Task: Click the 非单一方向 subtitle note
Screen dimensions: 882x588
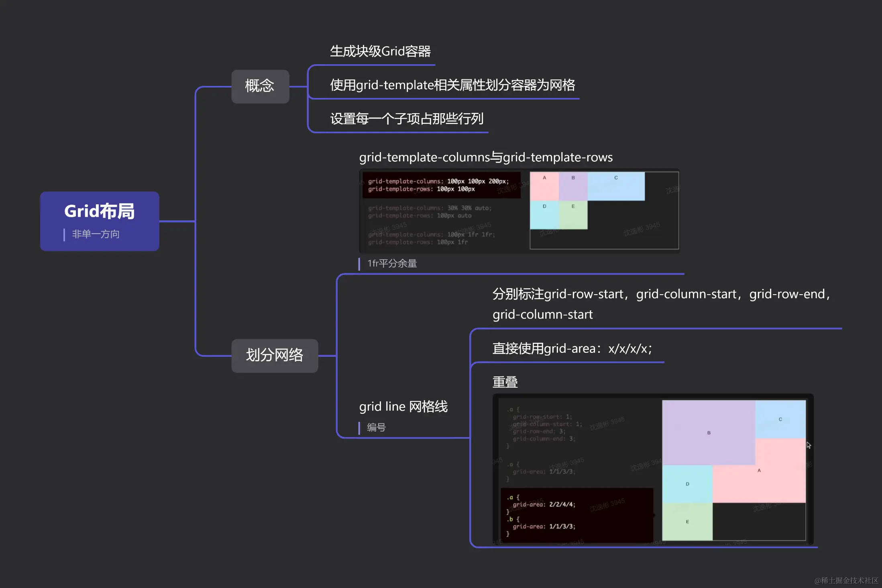Action: point(96,234)
